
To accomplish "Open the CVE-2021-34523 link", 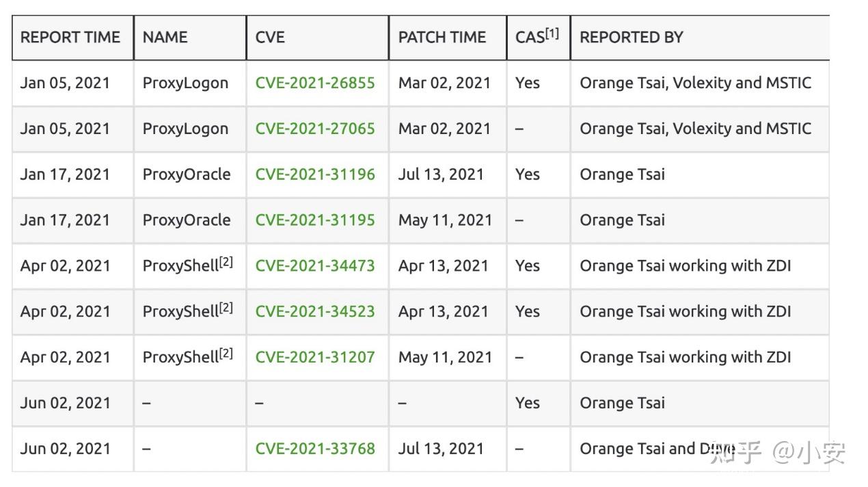I will (314, 311).
